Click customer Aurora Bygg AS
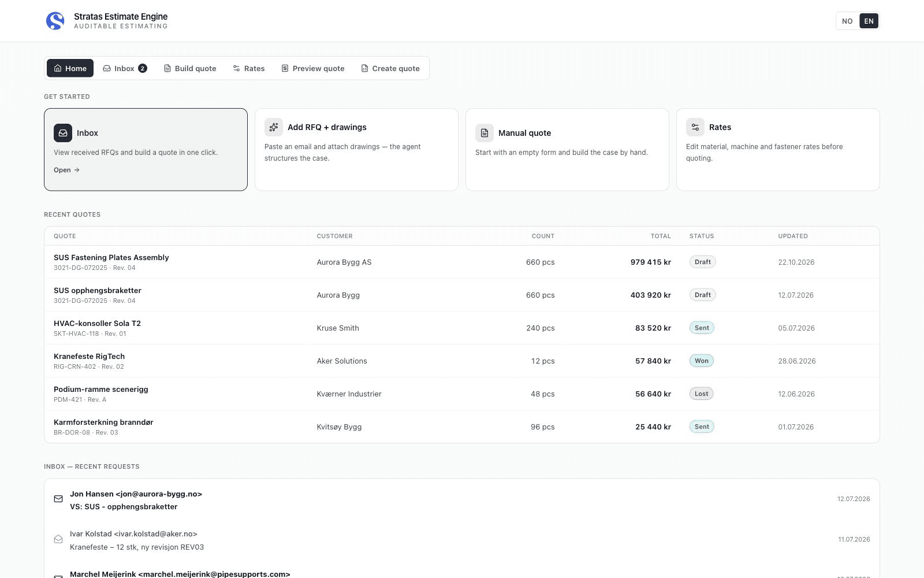The width and height of the screenshot is (924, 578). pos(344,262)
